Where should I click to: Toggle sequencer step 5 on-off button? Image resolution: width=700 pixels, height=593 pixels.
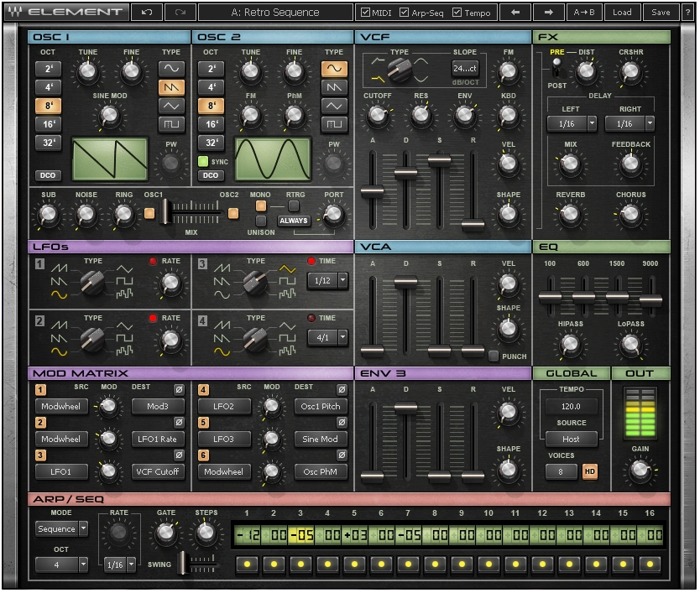click(354, 564)
